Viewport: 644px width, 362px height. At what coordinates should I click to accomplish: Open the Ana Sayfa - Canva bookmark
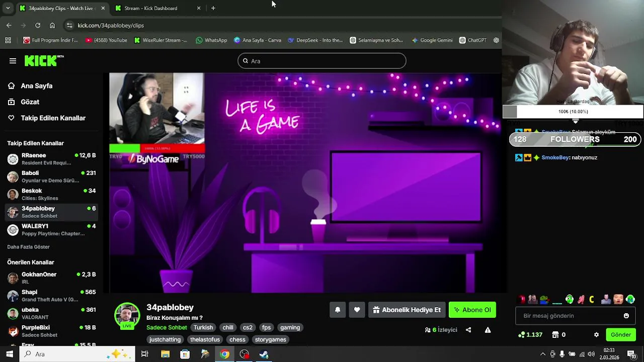258,40
